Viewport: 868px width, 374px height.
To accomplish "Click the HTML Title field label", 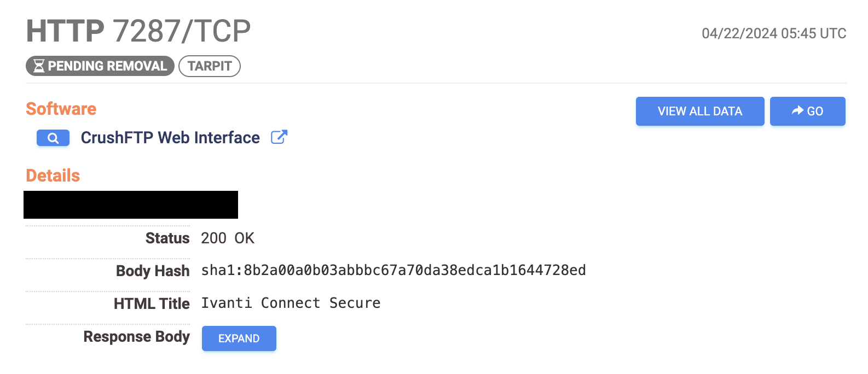I will click(x=152, y=304).
